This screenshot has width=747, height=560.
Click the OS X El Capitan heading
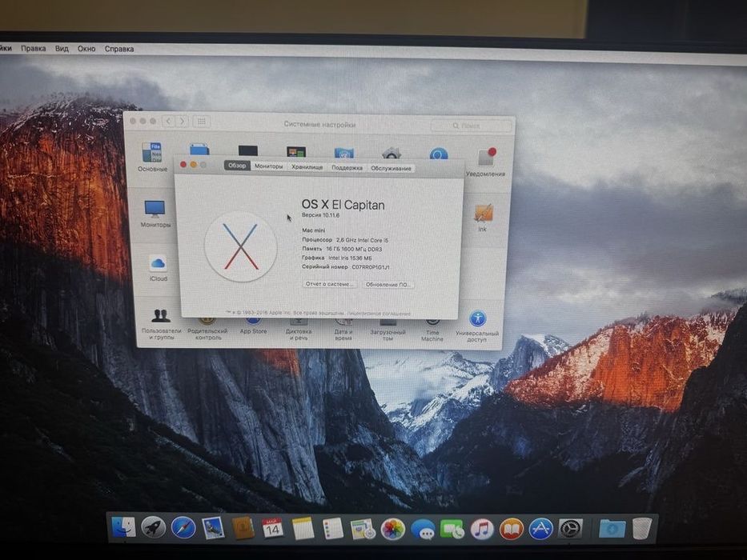(x=343, y=205)
